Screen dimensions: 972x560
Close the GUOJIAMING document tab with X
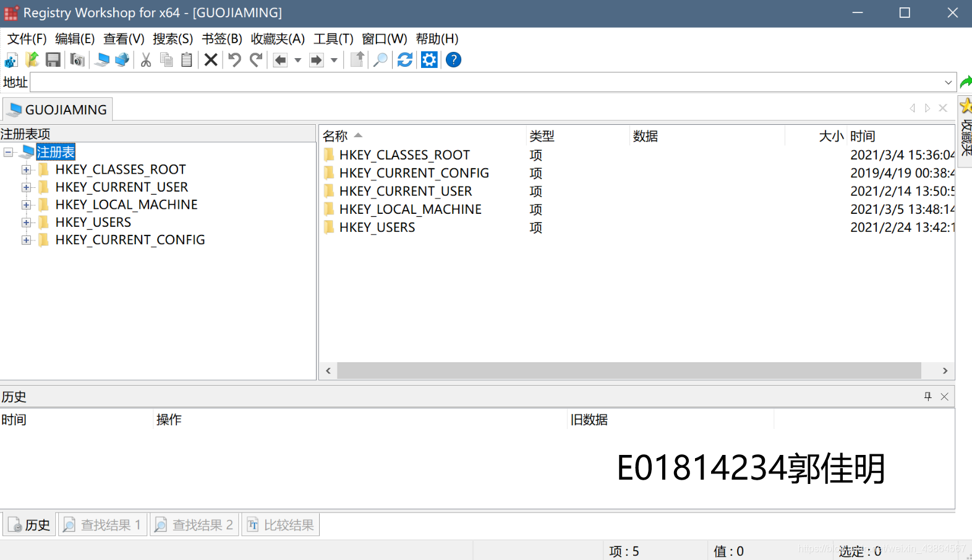point(943,108)
